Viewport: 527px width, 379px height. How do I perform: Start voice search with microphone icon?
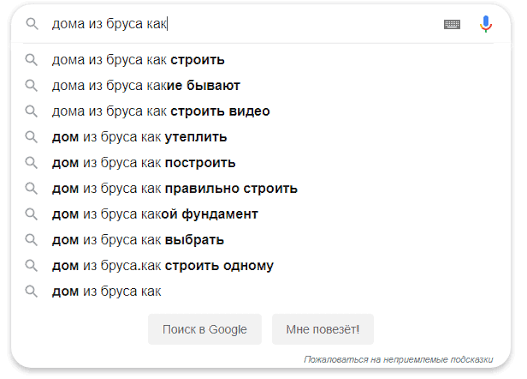point(486,24)
